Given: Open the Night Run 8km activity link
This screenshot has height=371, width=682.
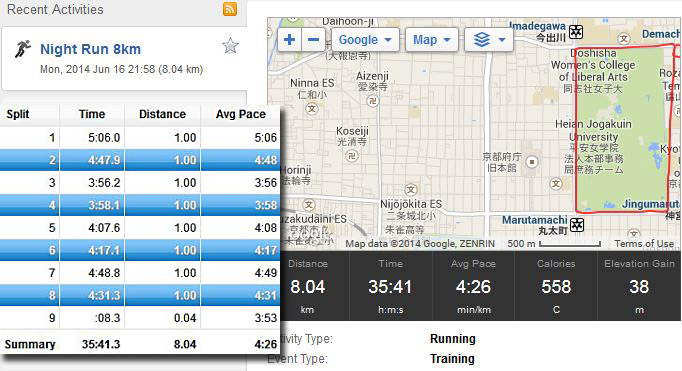Looking at the screenshot, I should [90, 49].
